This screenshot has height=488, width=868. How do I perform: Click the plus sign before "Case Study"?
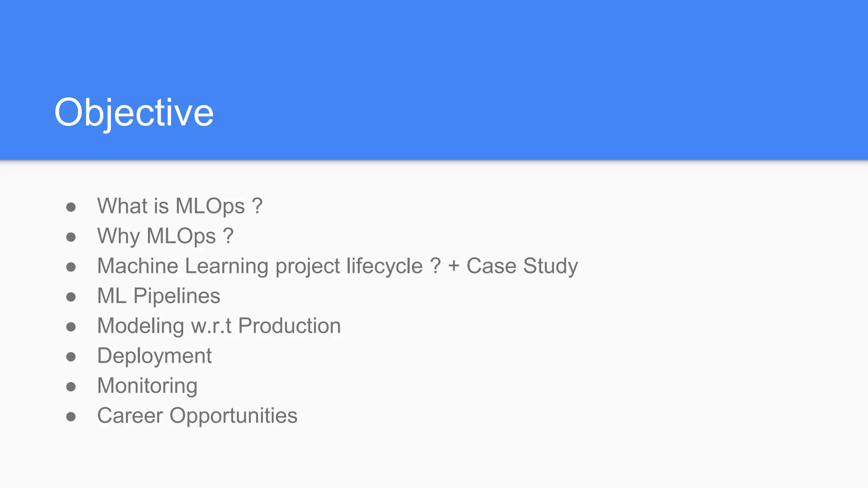(453, 266)
